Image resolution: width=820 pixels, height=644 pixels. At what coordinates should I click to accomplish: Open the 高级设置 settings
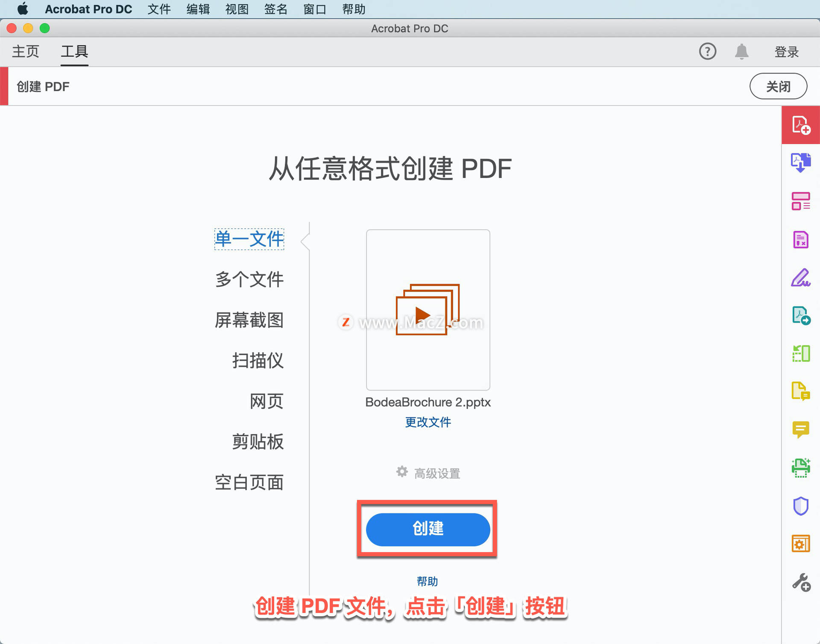click(x=428, y=472)
